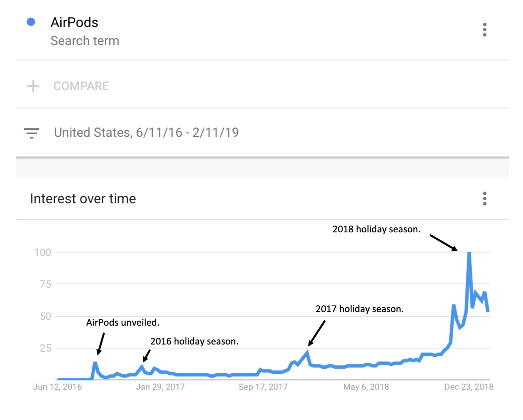This screenshot has width=523, height=420.
Task: Click the plus icon beside COMPARE
Action: point(33,86)
